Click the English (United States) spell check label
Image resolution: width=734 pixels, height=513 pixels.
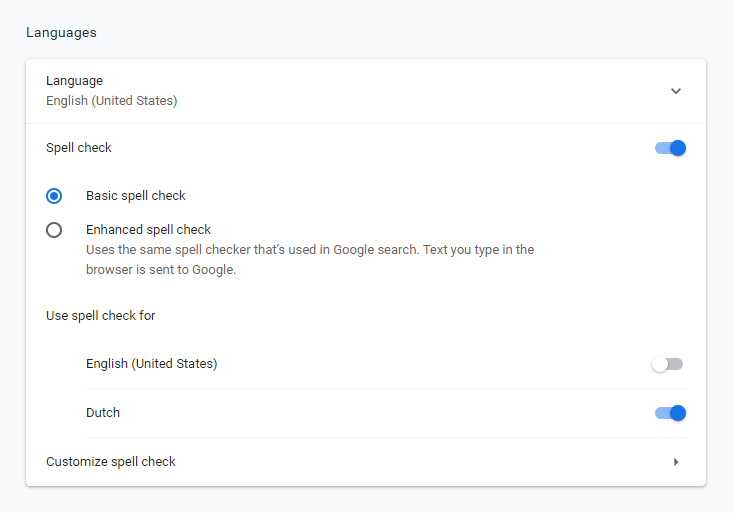[152, 364]
